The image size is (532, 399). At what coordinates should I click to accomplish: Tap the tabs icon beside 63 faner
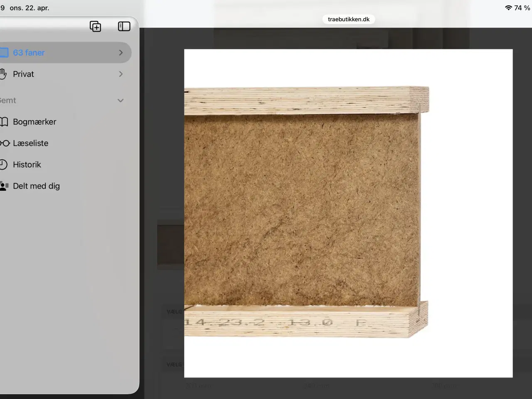tap(4, 53)
